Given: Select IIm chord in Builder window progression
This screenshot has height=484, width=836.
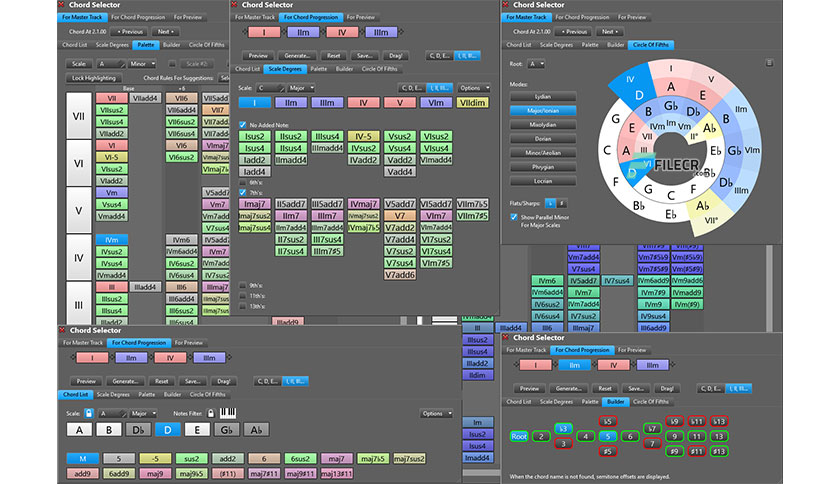Looking at the screenshot, I should tap(574, 365).
